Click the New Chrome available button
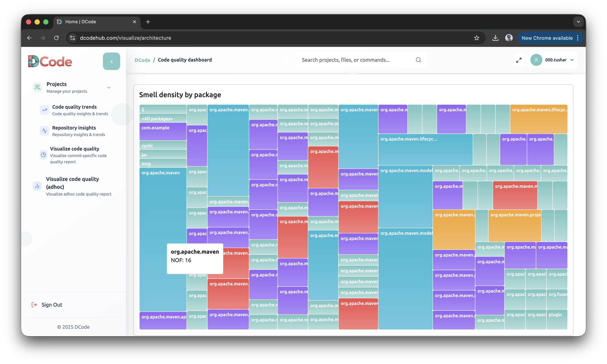 tap(547, 38)
